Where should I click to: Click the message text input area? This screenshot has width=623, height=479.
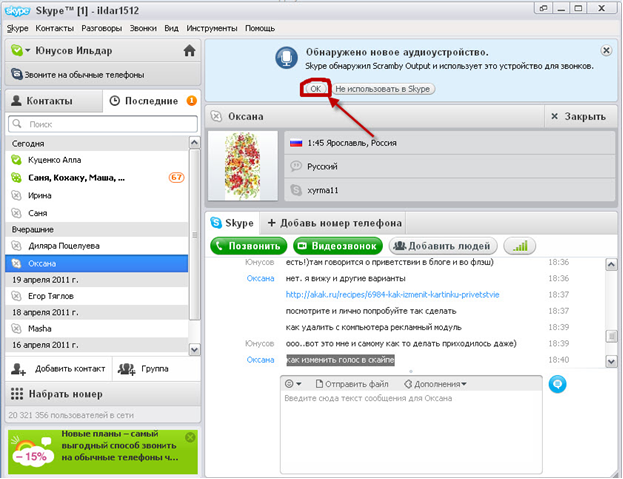pyautogui.click(x=411, y=432)
